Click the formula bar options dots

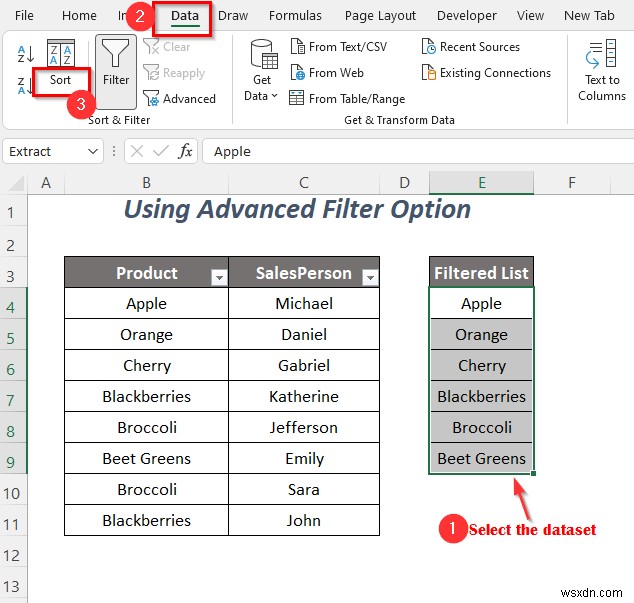coord(114,152)
